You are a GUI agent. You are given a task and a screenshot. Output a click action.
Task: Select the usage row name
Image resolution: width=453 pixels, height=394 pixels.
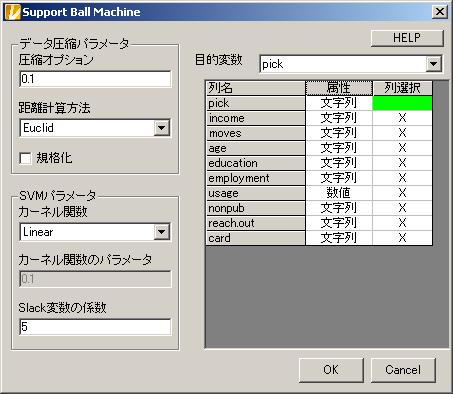pos(256,193)
